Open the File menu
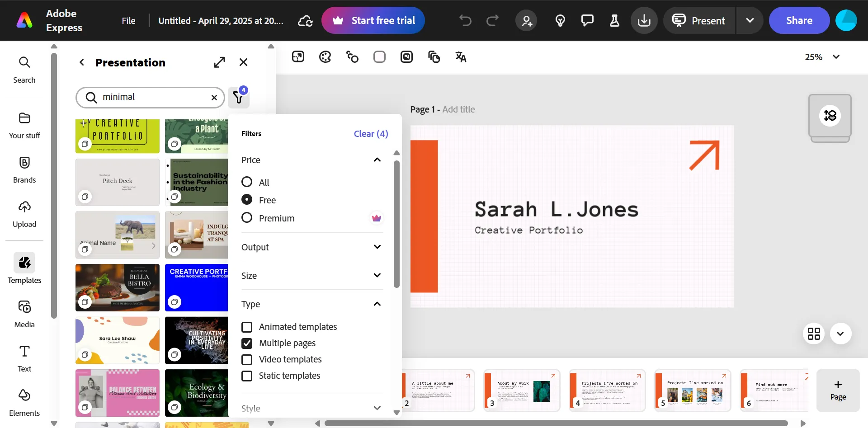Viewport: 868px width, 428px height. 128,20
